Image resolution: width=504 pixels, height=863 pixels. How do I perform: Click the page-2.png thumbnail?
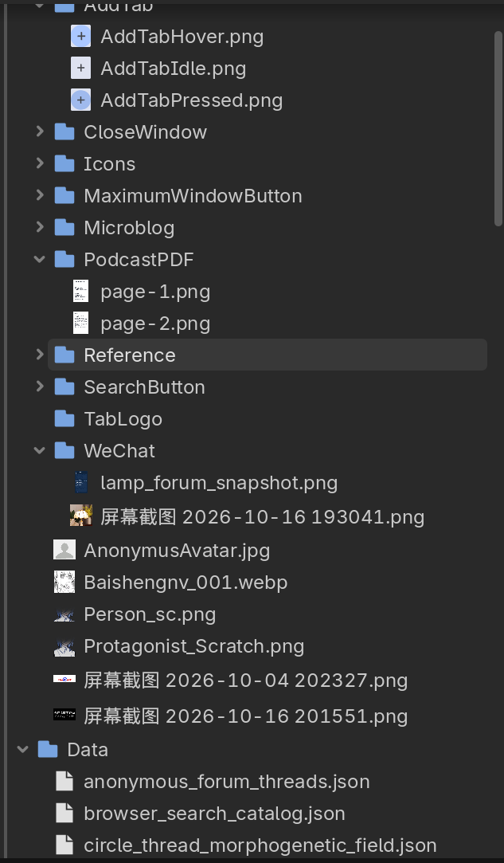[x=81, y=323]
